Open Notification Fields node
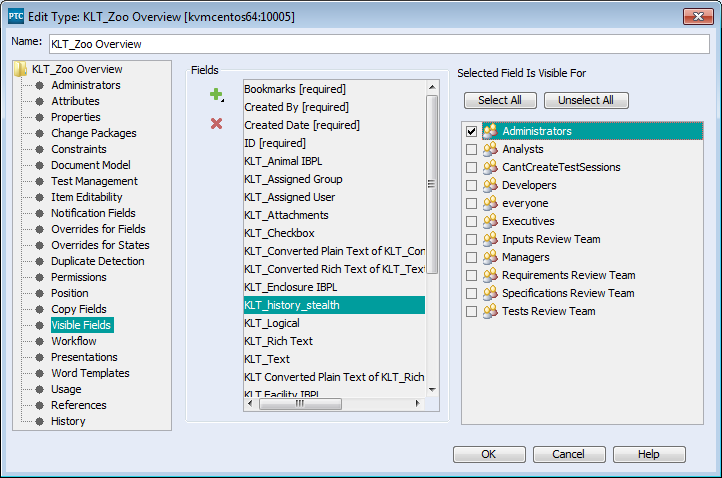The height and width of the screenshot is (478, 722). (x=93, y=213)
